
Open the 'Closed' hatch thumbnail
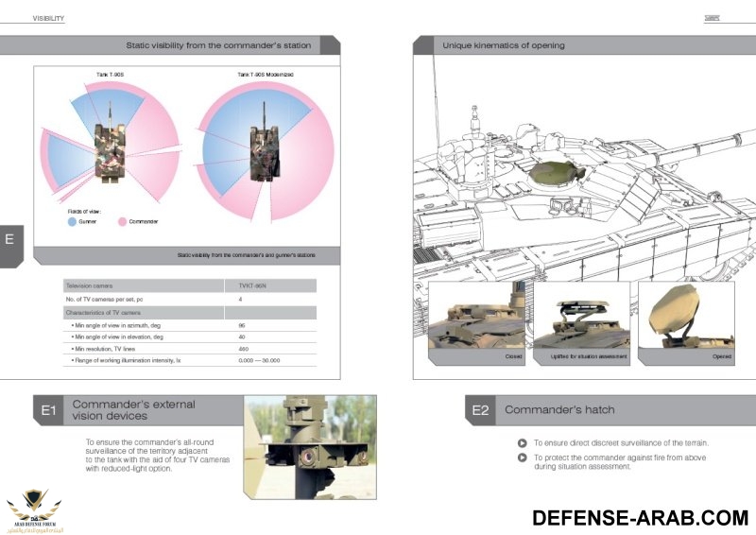(476, 322)
